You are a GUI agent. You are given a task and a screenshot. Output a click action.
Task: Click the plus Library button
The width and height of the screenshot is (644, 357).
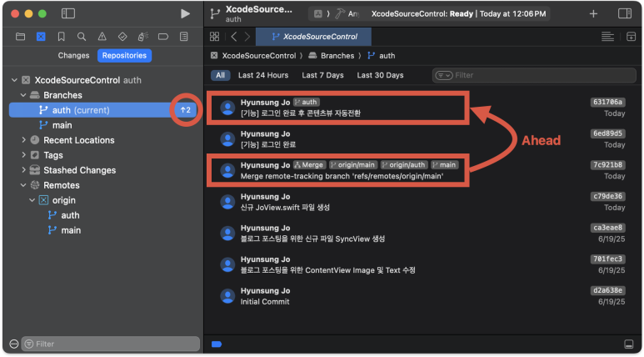tap(593, 13)
